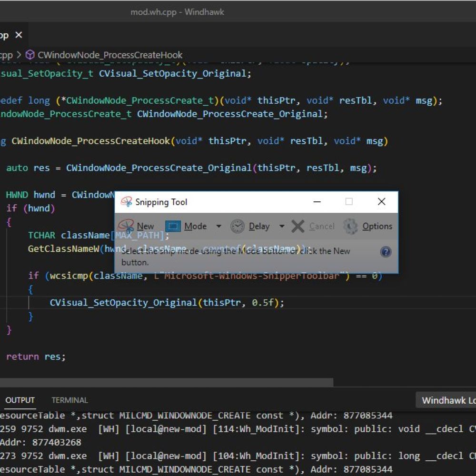This screenshot has height=476, width=476.
Task: Click wcsicmp call in code
Action: coord(69,276)
